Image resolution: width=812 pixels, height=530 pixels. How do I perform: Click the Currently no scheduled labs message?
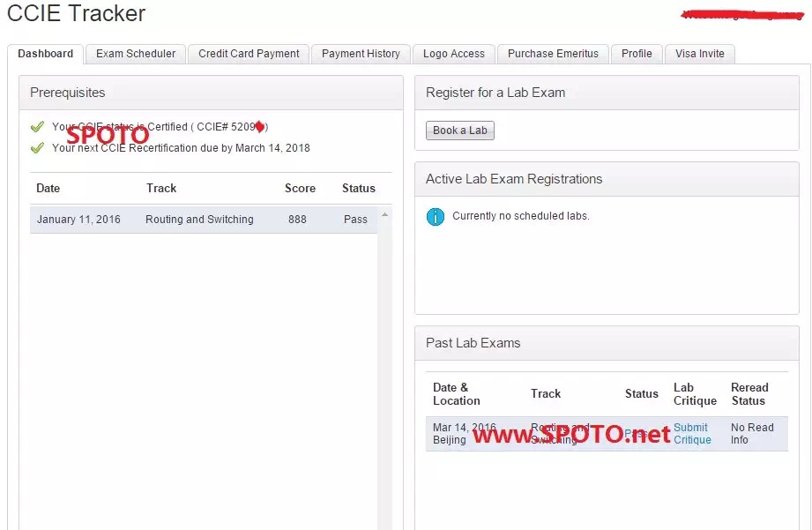tap(521, 216)
